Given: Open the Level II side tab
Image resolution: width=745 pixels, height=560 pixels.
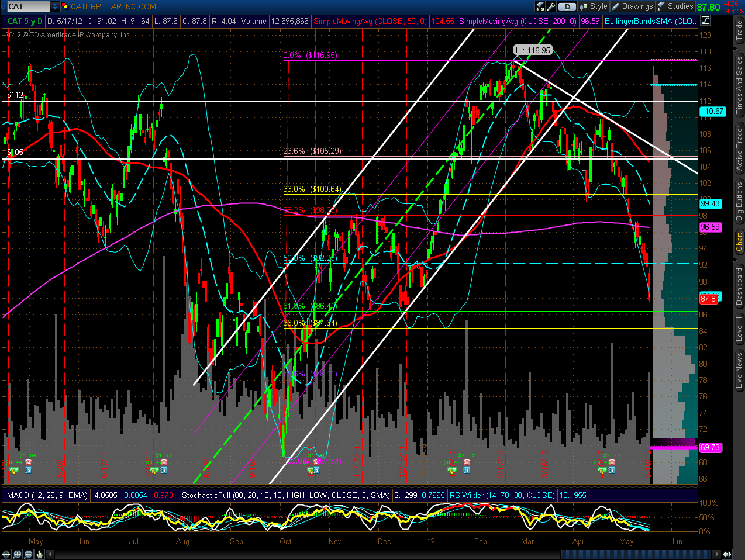Looking at the screenshot, I should pyautogui.click(x=739, y=329).
